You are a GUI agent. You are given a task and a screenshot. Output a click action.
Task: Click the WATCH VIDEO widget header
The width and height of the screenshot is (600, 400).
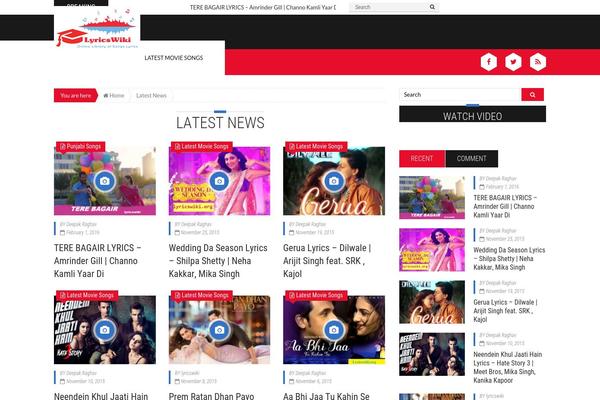click(x=473, y=114)
